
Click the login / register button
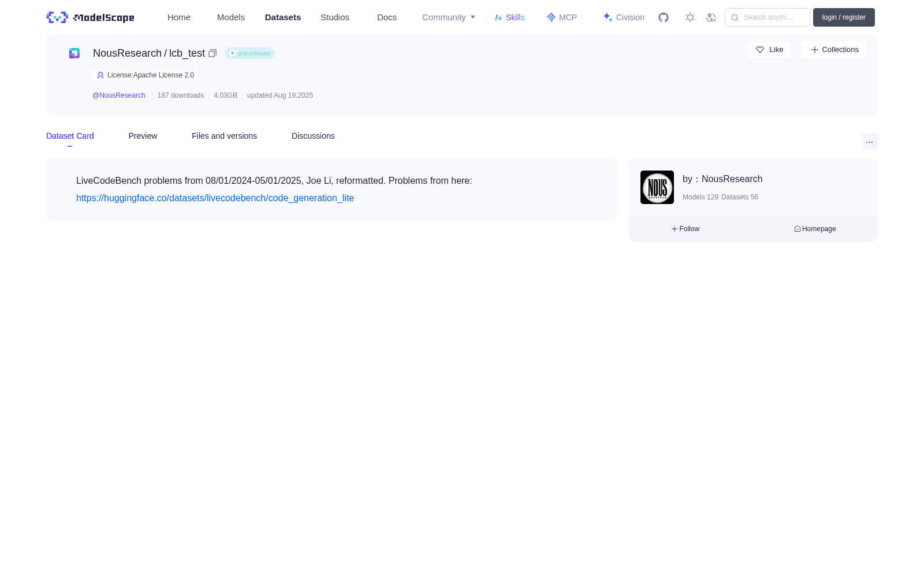[844, 17]
